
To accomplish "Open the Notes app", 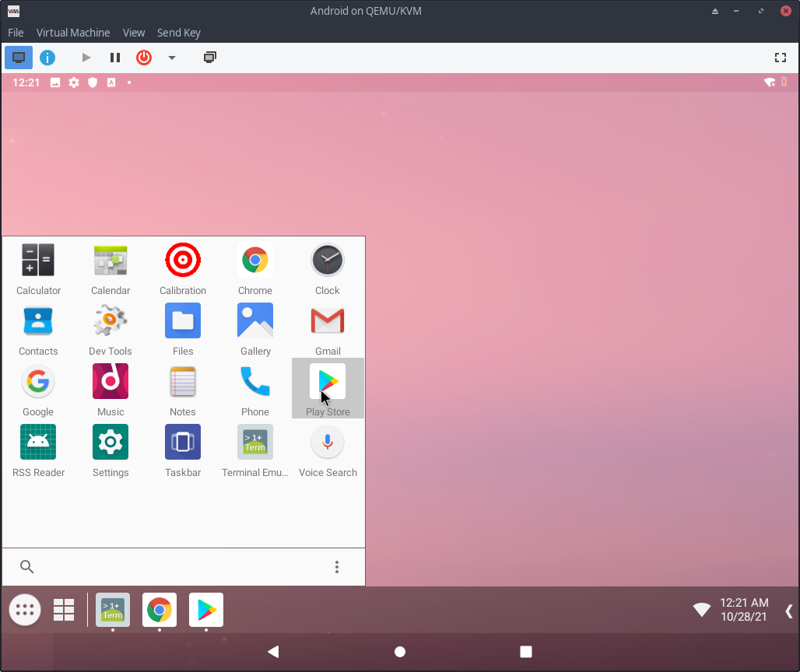I will click(x=183, y=390).
